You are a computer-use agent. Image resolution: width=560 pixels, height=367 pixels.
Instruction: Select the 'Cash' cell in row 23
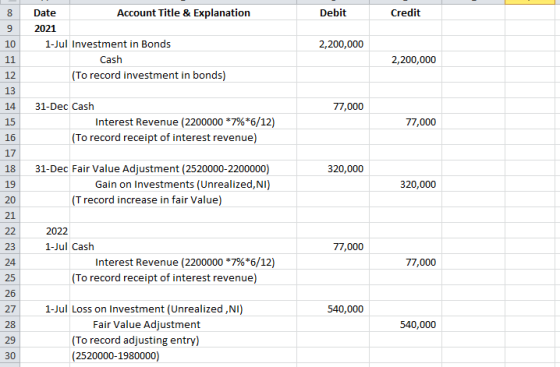(x=183, y=247)
